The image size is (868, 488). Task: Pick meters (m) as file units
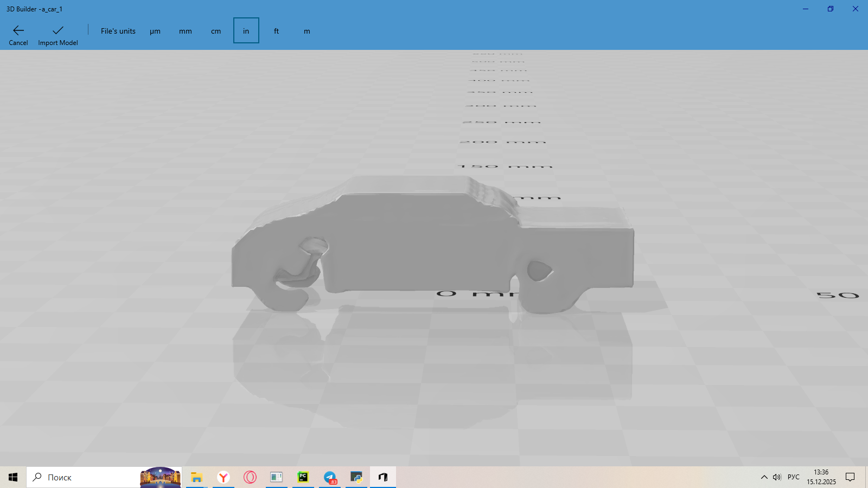[307, 31]
